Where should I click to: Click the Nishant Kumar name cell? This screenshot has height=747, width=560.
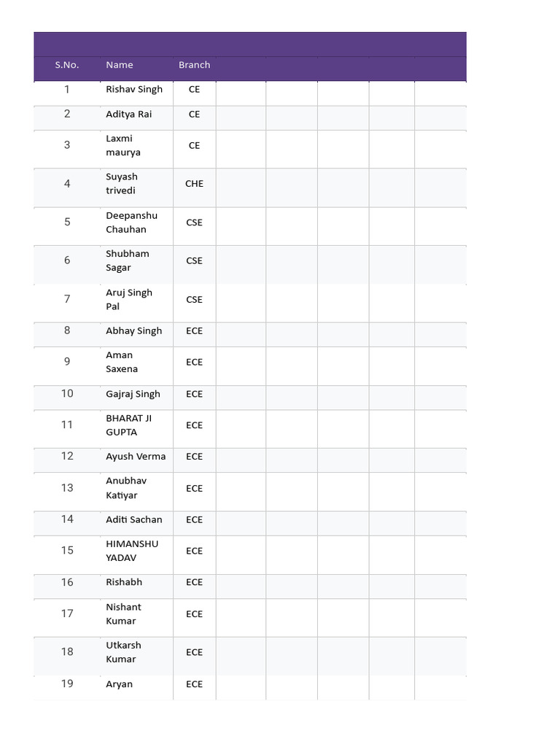coord(123,614)
